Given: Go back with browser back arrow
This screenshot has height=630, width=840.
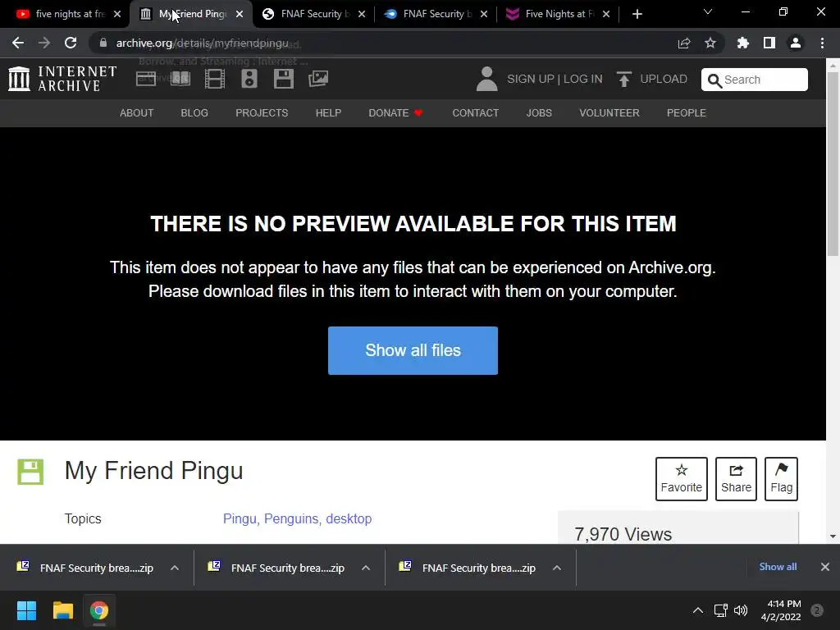Looking at the screenshot, I should click(x=18, y=43).
